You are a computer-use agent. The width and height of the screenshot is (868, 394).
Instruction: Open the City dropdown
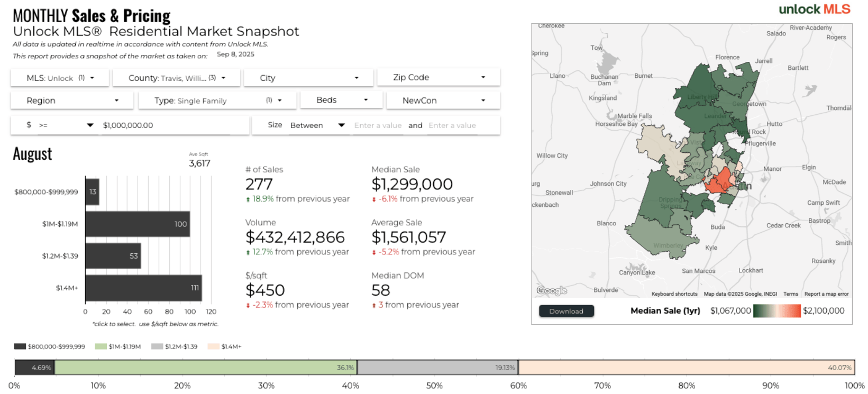[309, 78]
